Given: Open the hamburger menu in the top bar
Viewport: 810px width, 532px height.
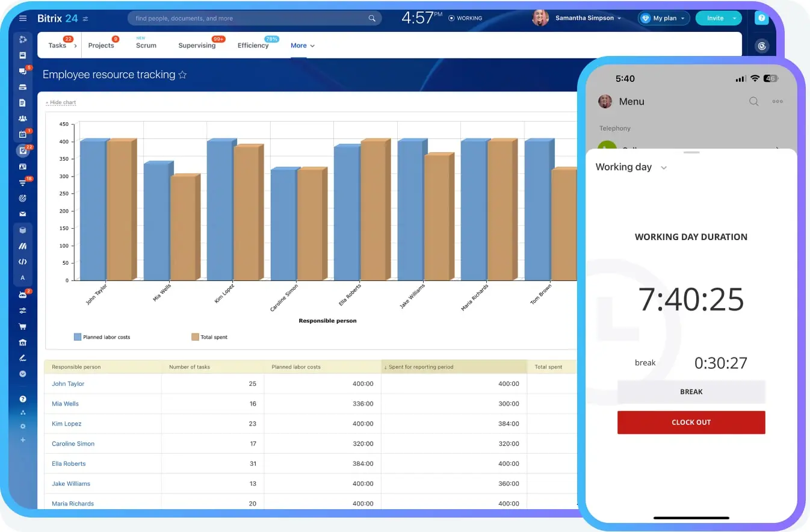Looking at the screenshot, I should pyautogui.click(x=23, y=18).
